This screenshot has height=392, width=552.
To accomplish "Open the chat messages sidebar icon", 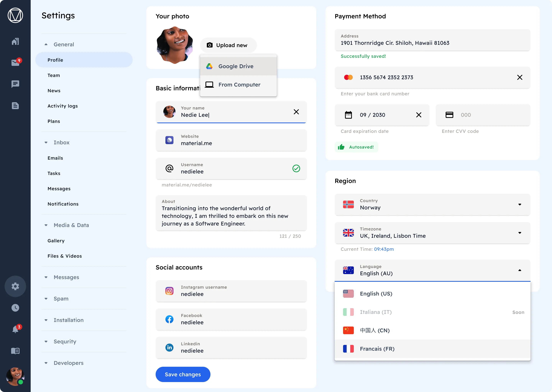I will tap(16, 84).
